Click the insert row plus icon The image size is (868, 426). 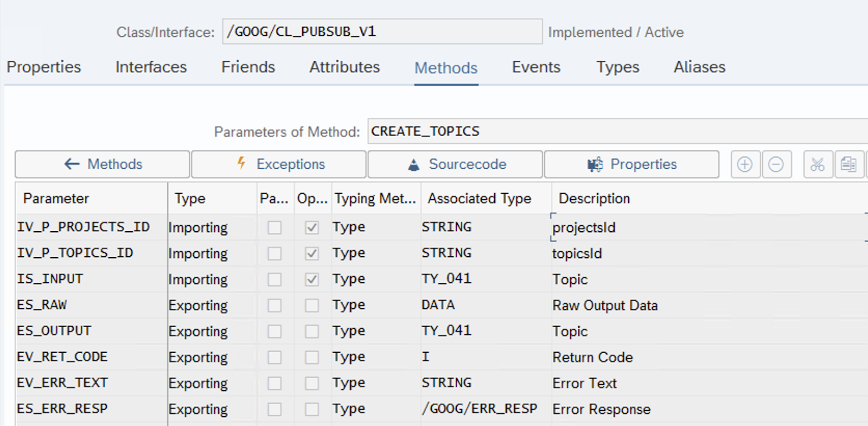pyautogui.click(x=745, y=164)
